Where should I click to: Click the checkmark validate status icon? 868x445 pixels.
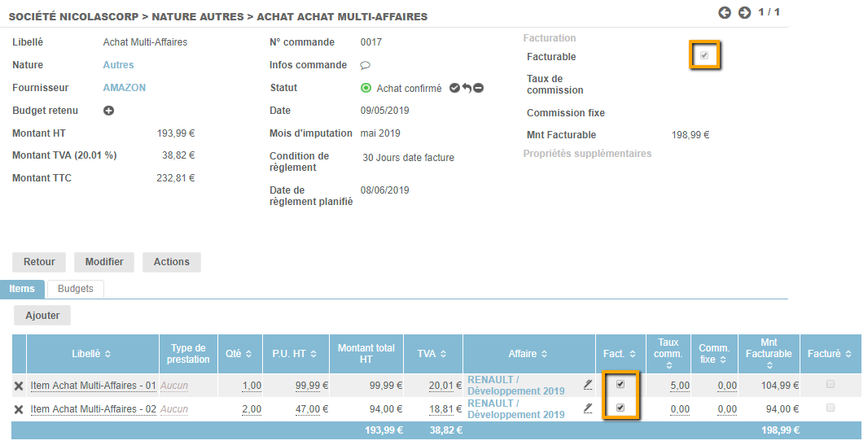(454, 89)
